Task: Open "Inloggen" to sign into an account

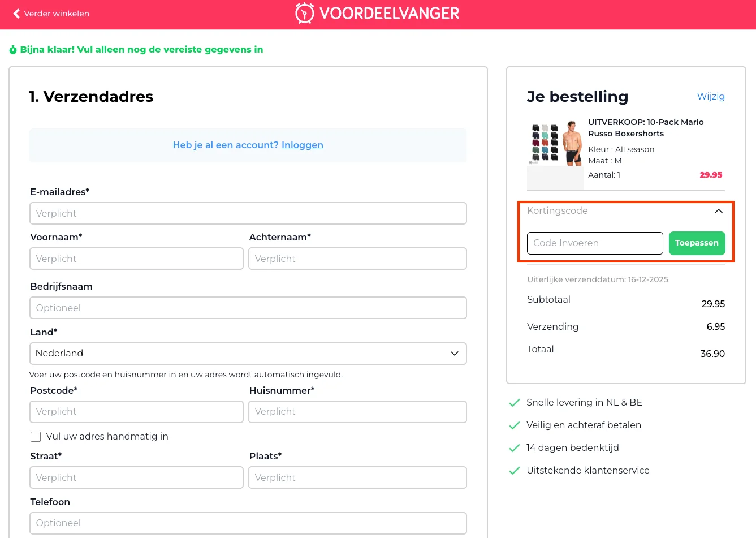Action: (302, 145)
